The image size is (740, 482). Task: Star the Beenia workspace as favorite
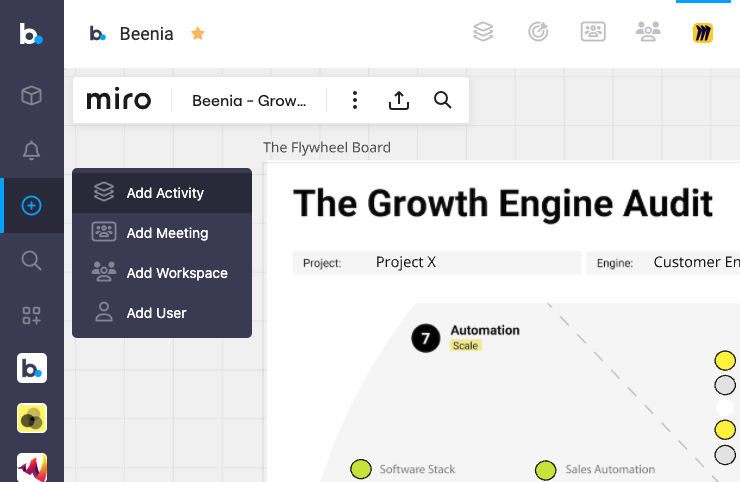click(198, 34)
